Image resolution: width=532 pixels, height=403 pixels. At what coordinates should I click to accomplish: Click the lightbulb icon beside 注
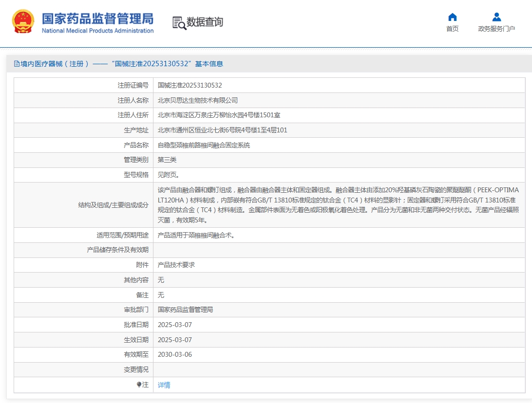[x=139, y=385]
